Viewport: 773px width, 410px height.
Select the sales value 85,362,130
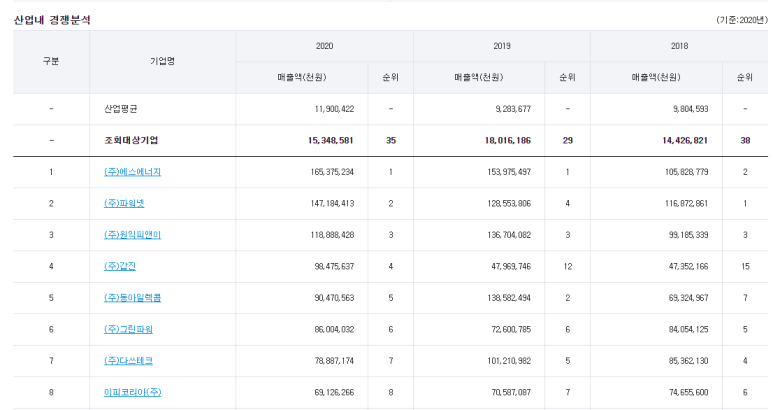point(689,361)
